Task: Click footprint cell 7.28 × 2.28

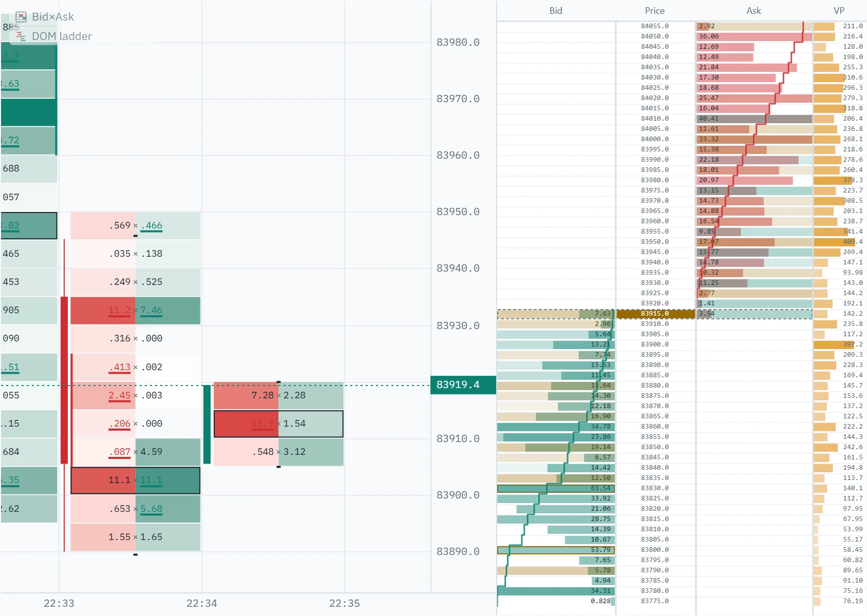Action: click(x=278, y=396)
